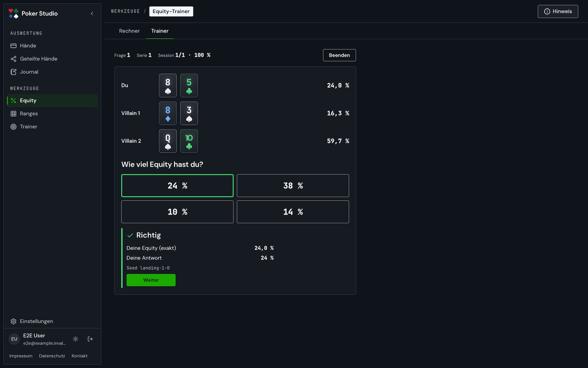Viewport: 588px width, 368px height.
Task: Click the Session 1/1 counter
Action: [x=184, y=55]
